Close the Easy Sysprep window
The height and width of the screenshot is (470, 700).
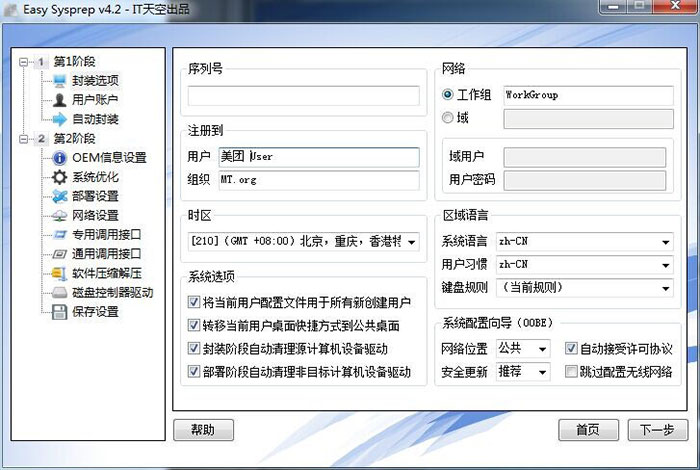coord(675,6)
